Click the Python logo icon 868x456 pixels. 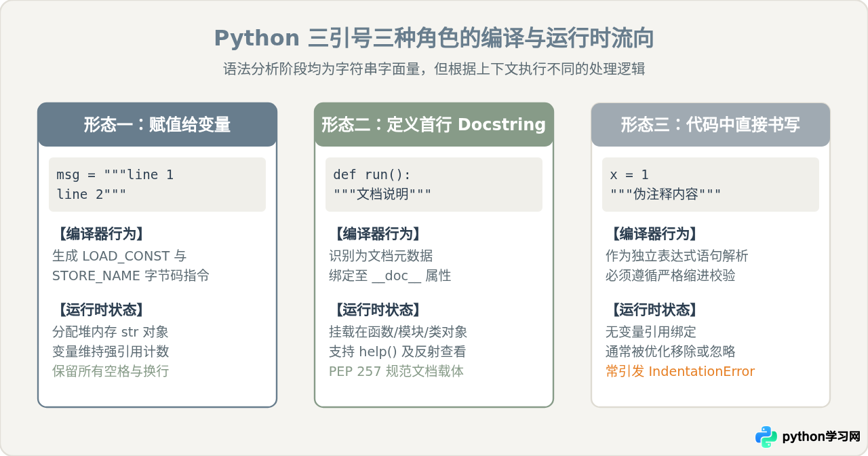point(766,437)
